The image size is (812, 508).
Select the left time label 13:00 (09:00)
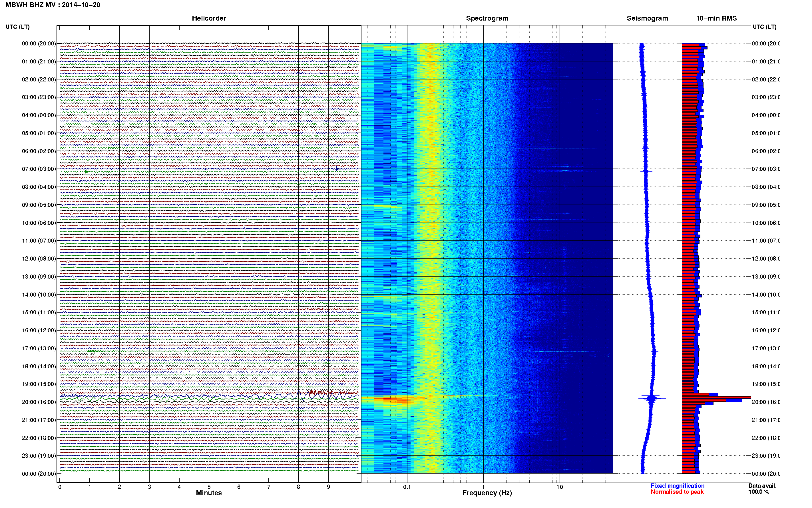pos(39,277)
